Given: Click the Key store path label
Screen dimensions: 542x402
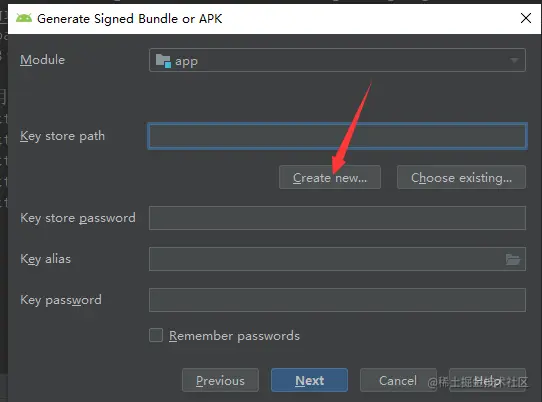Looking at the screenshot, I should tap(62, 136).
